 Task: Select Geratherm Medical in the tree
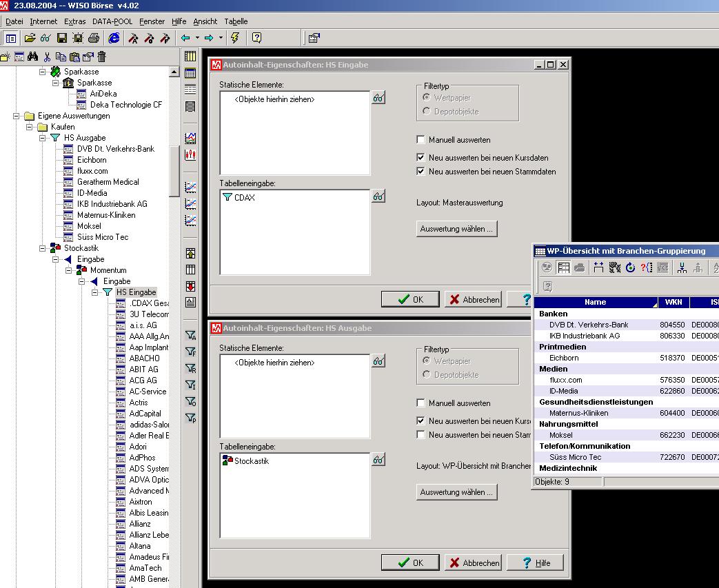[108, 181]
